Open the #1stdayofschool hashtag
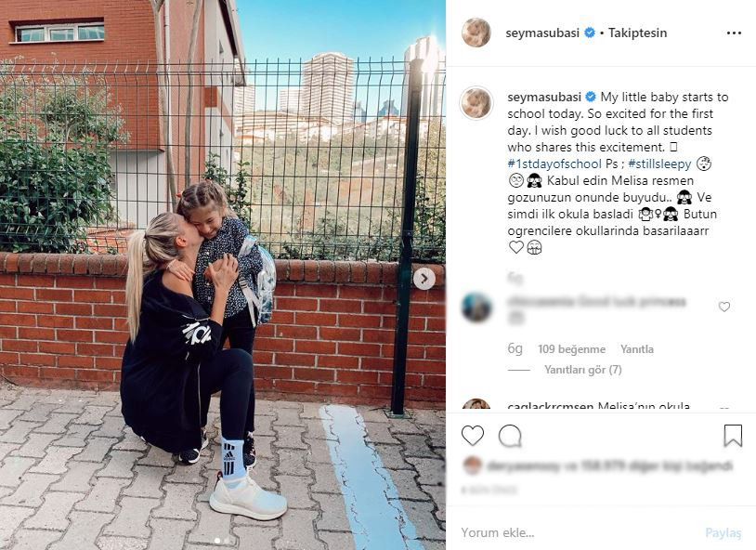Screen dimensions: 756x550 554,164
